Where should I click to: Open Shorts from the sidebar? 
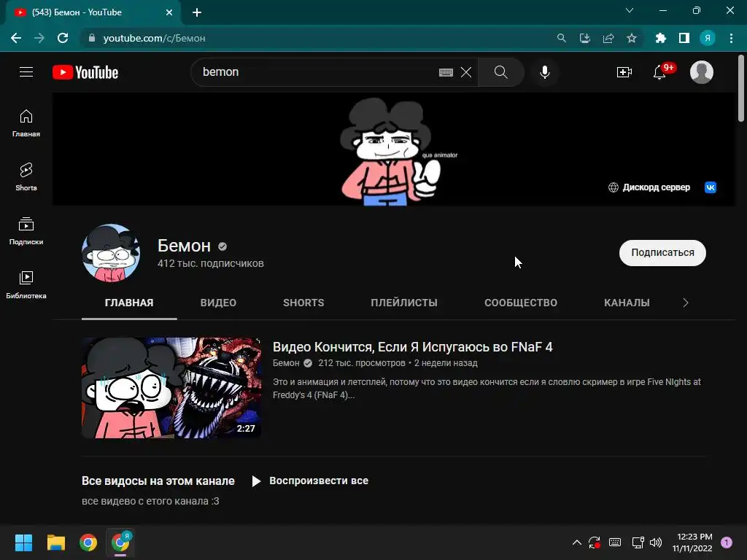[x=26, y=176]
